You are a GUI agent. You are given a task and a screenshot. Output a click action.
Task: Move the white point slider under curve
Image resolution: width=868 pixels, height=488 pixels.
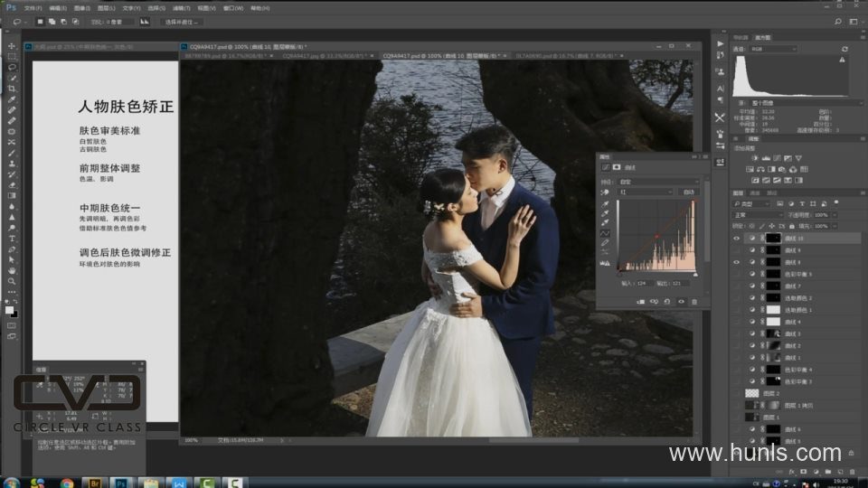[x=695, y=275]
